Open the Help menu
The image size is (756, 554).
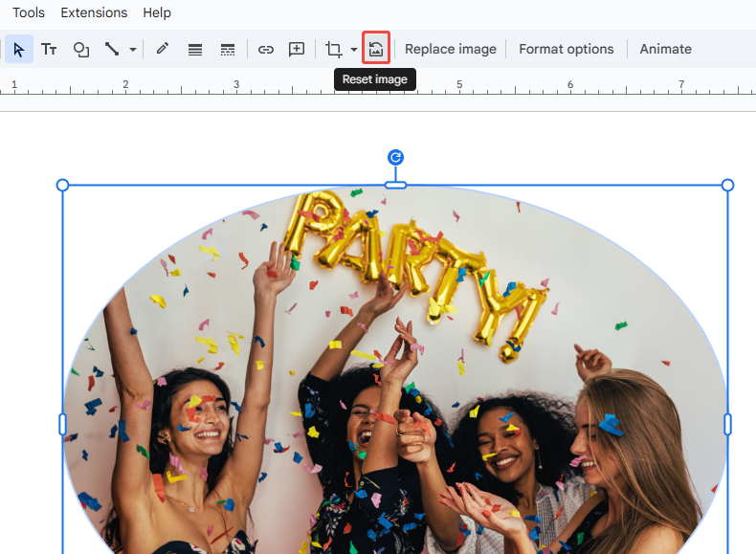157,12
